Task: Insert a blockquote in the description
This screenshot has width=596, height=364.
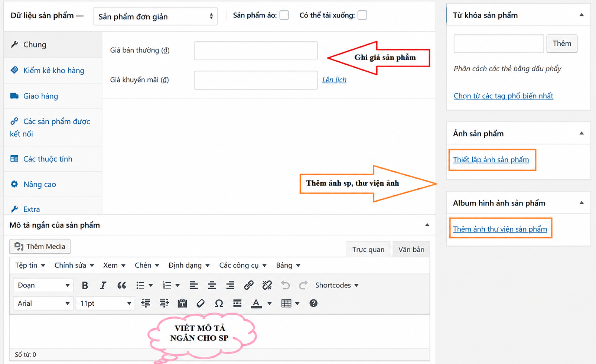Action: [121, 285]
